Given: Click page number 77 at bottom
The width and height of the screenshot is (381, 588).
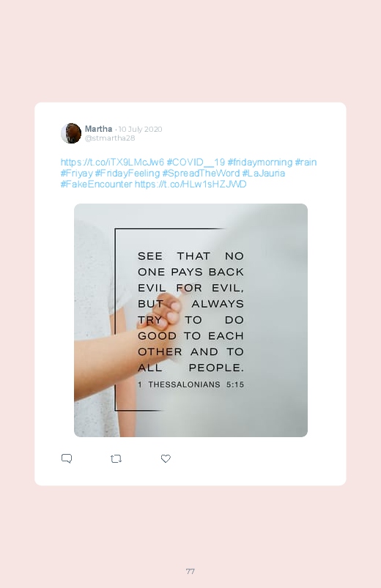Looking at the screenshot, I should click(x=190, y=571).
